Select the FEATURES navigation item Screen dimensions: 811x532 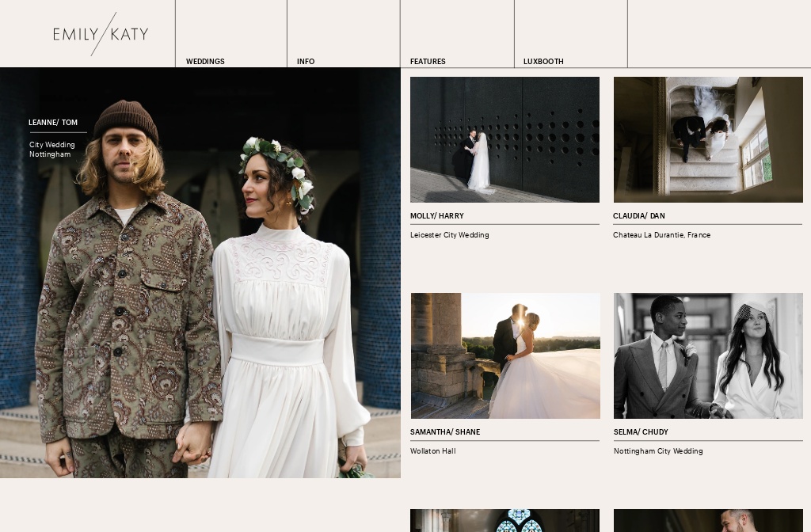[428, 62]
